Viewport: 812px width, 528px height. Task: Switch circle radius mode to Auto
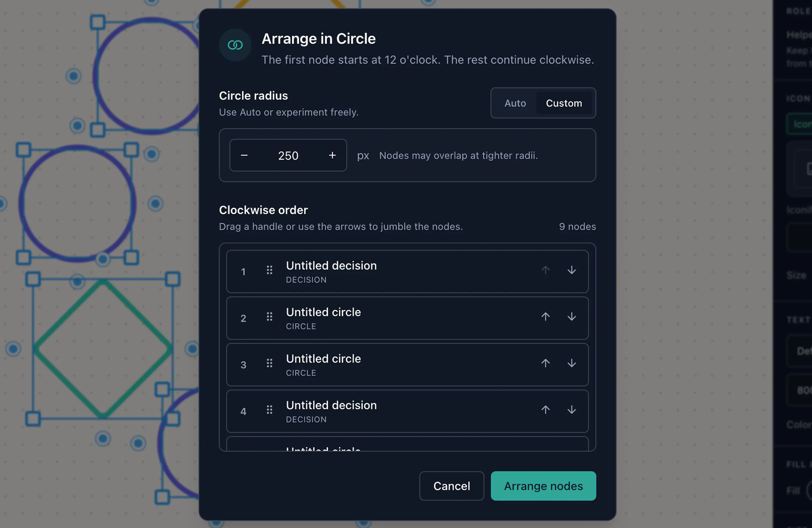tap(515, 103)
